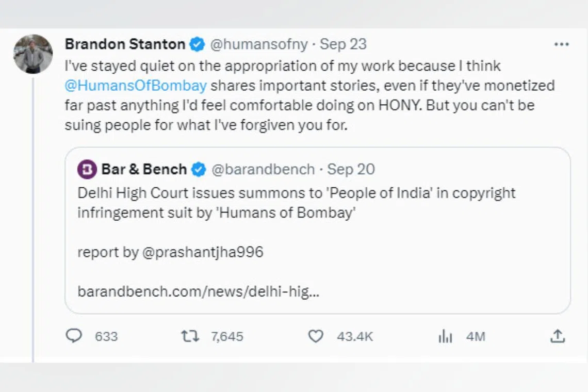Image resolution: width=588 pixels, height=392 pixels.
Task: View the tweet analytics stats
Action: point(445,336)
